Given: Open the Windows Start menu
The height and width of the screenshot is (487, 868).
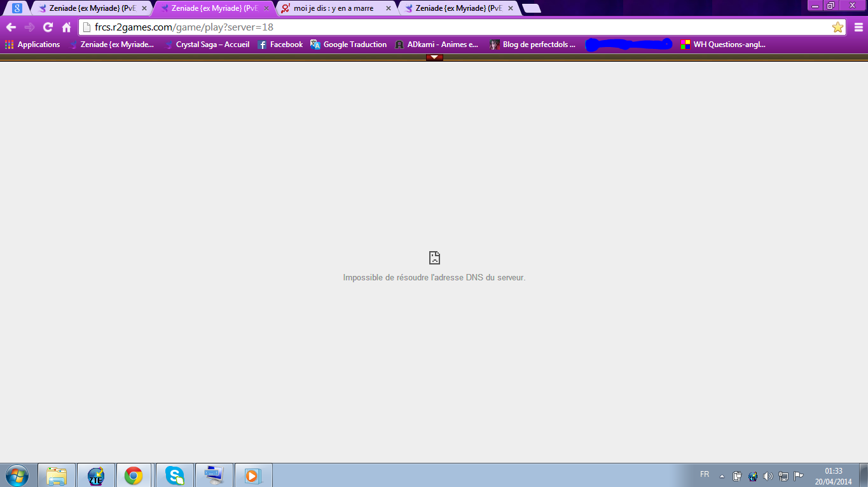Looking at the screenshot, I should click(x=17, y=475).
